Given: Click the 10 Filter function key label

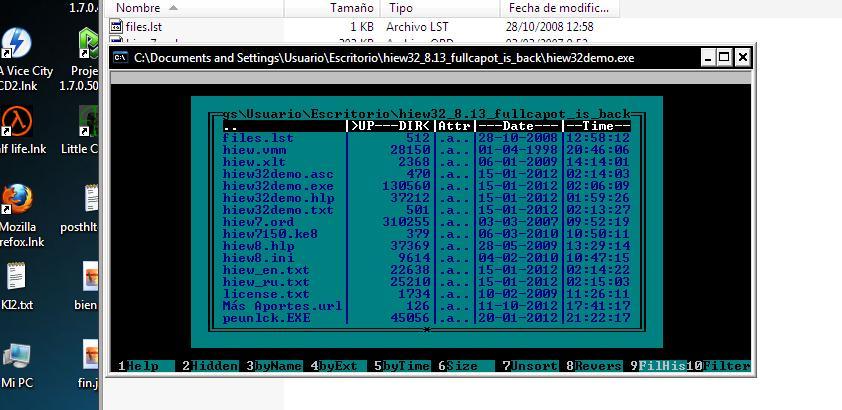Looking at the screenshot, I should point(718,366).
